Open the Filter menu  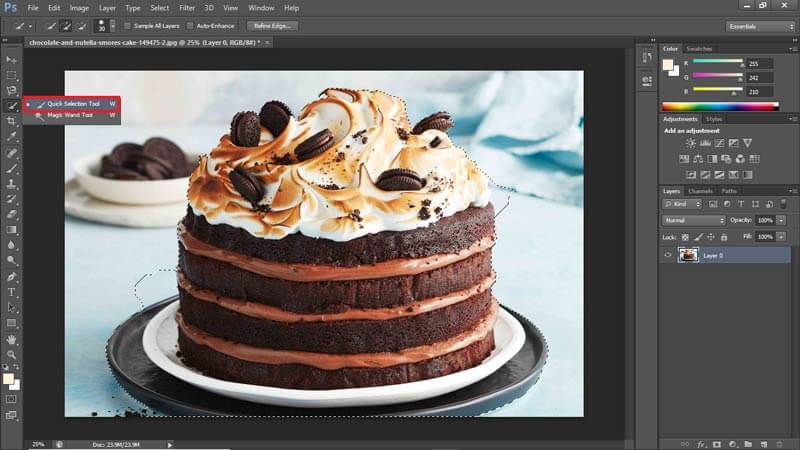[189, 7]
